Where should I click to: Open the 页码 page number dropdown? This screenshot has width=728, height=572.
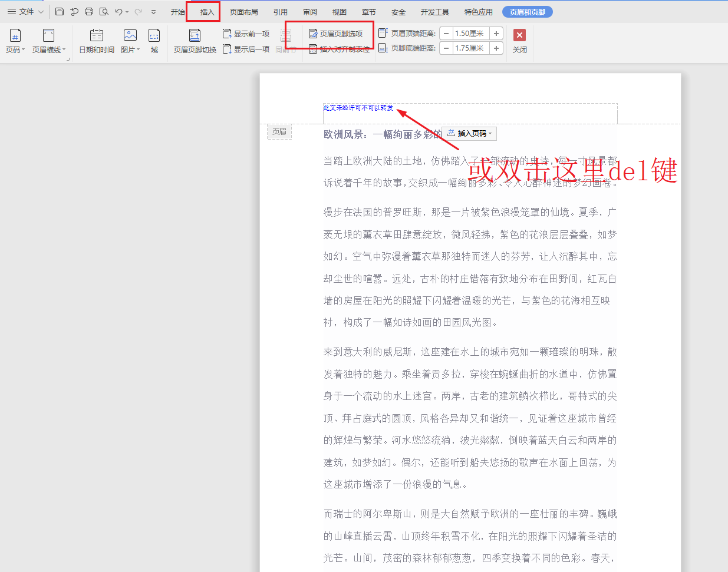click(15, 41)
